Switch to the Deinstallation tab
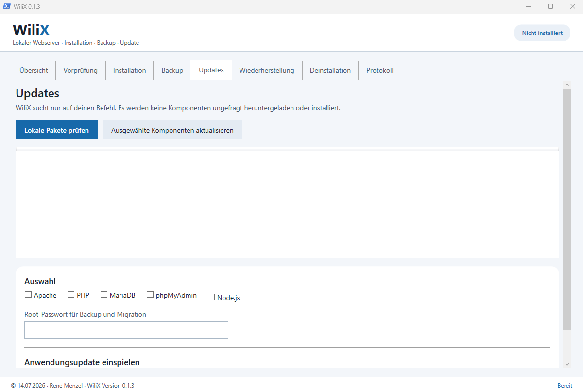The height and width of the screenshot is (392, 583). coord(330,70)
